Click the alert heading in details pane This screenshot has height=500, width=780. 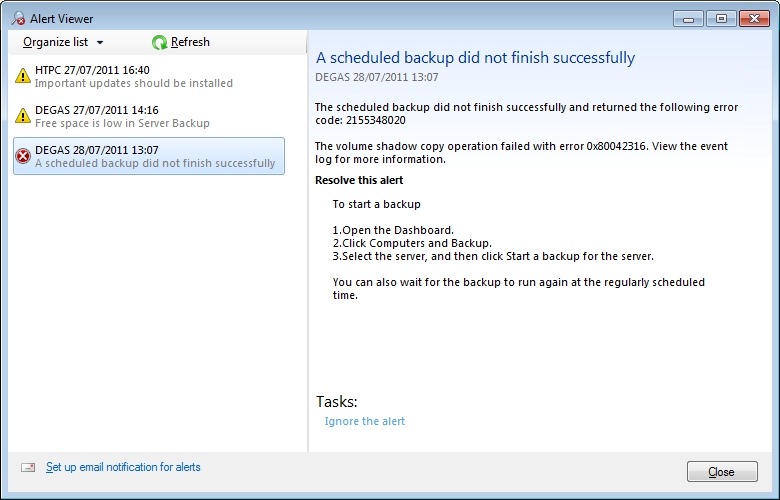click(475, 58)
